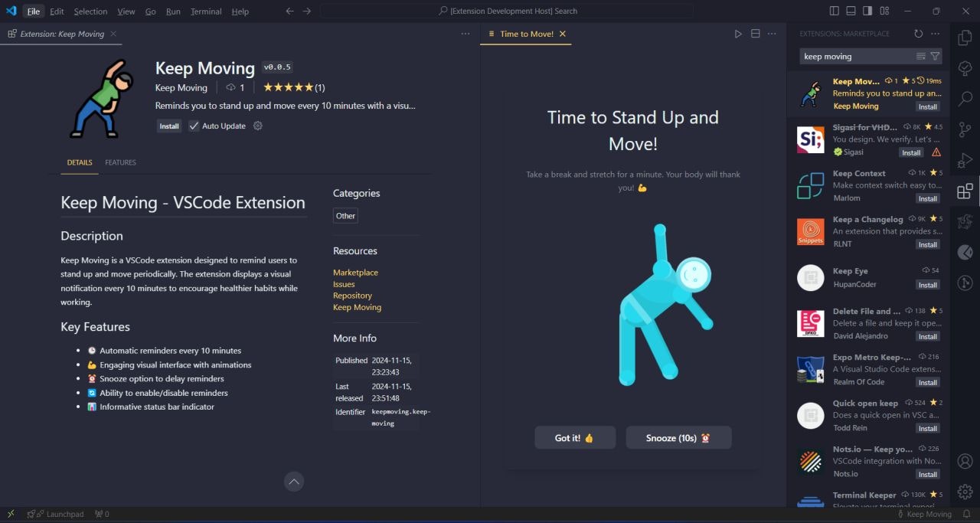
Task: Open more actions in Time to Move group
Action: 772,34
